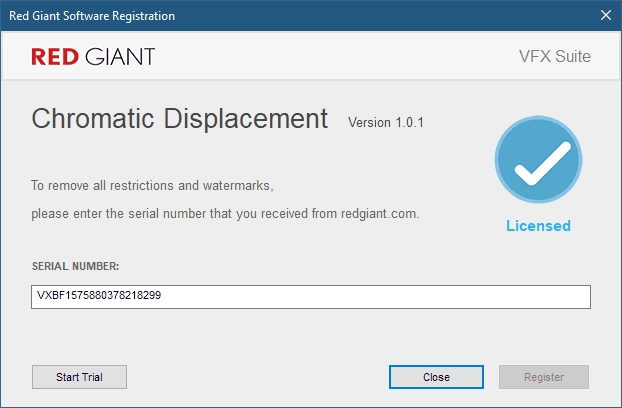
Task: Click the Close button
Action: [x=436, y=377]
